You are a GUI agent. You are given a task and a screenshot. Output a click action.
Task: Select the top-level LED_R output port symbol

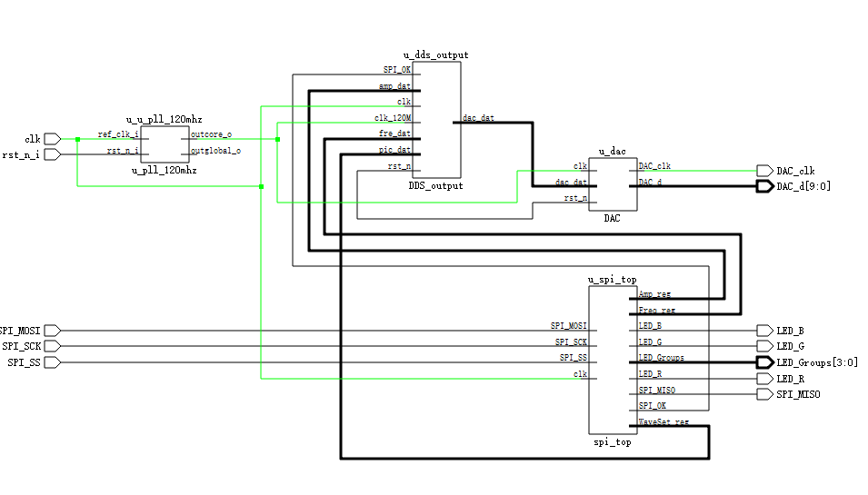pyautogui.click(x=764, y=379)
